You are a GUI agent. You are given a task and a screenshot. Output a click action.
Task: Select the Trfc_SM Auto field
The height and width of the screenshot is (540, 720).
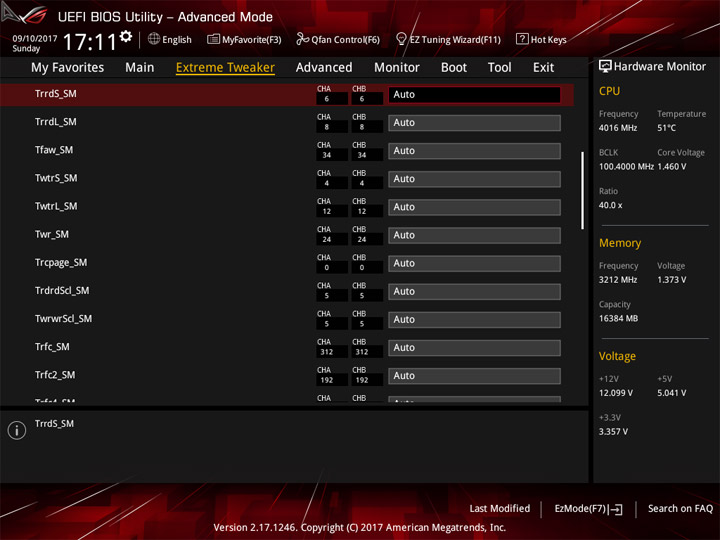click(474, 348)
